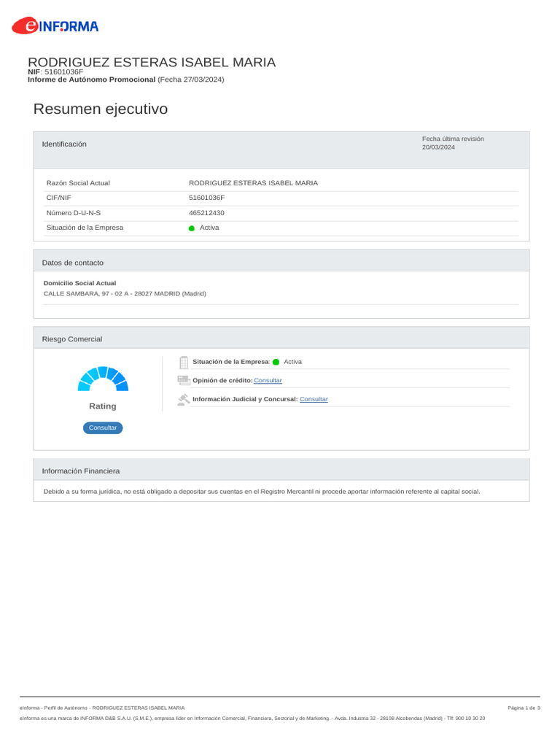Click the NIF: 51601036F line under title
Viewport: 560px width, 747px height.
(x=55, y=72)
